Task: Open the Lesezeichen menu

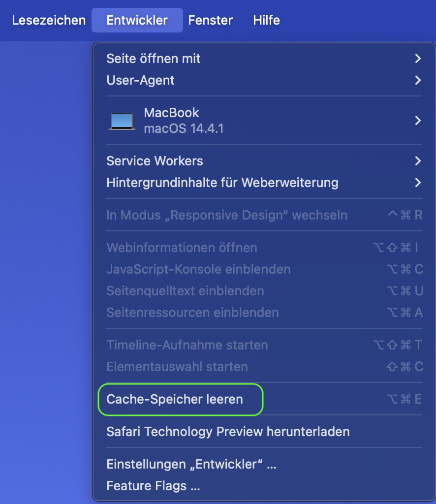Action: (x=49, y=20)
